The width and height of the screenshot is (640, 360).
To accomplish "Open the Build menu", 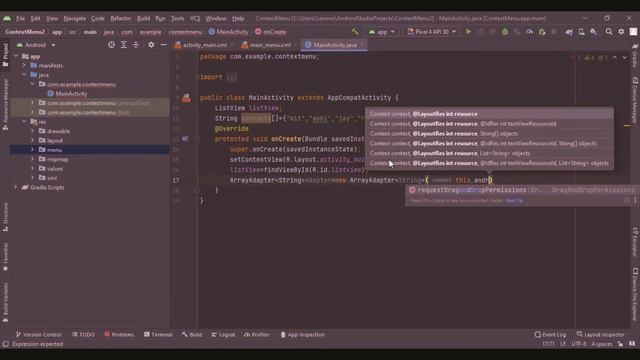I will pyautogui.click(x=143, y=18).
